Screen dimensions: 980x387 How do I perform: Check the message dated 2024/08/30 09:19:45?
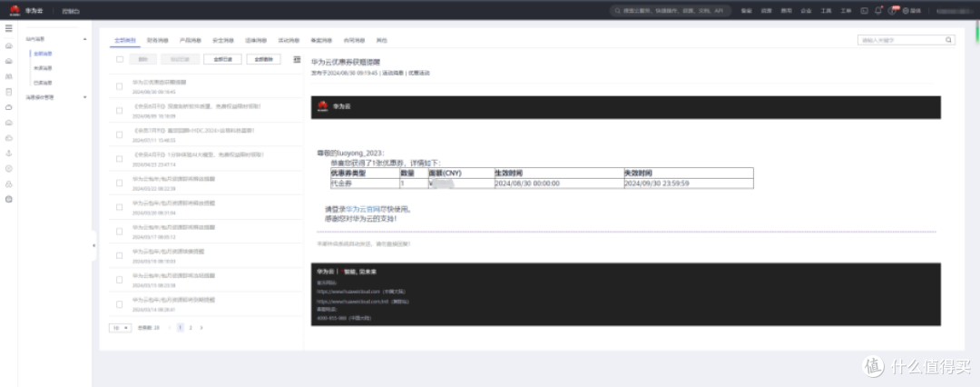pyautogui.click(x=120, y=87)
